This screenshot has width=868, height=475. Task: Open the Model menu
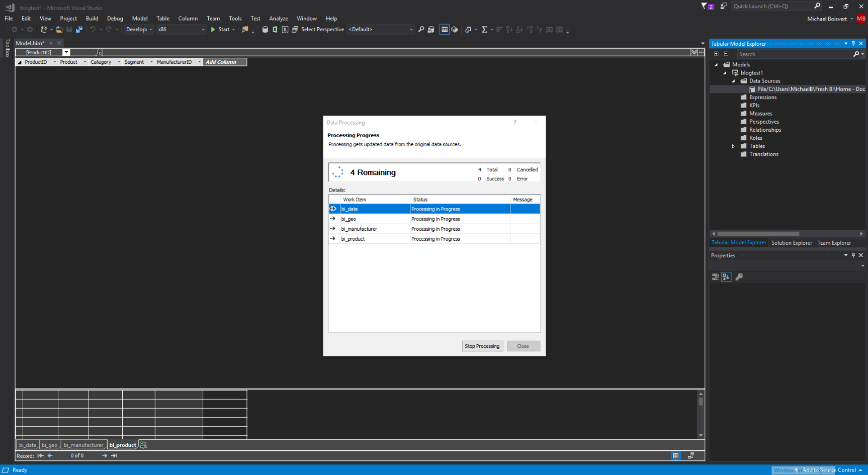[x=140, y=19]
